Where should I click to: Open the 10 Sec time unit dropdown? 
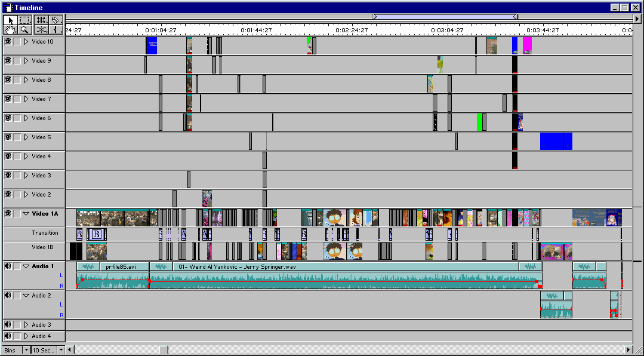pos(61,350)
